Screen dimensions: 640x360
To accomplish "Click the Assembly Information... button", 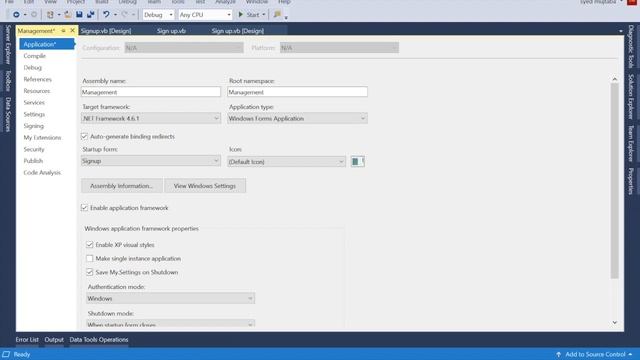I will 122,186.
